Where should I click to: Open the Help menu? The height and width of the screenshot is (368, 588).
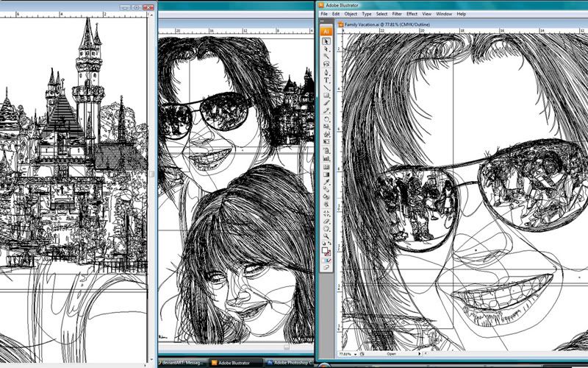pyautogui.click(x=461, y=14)
